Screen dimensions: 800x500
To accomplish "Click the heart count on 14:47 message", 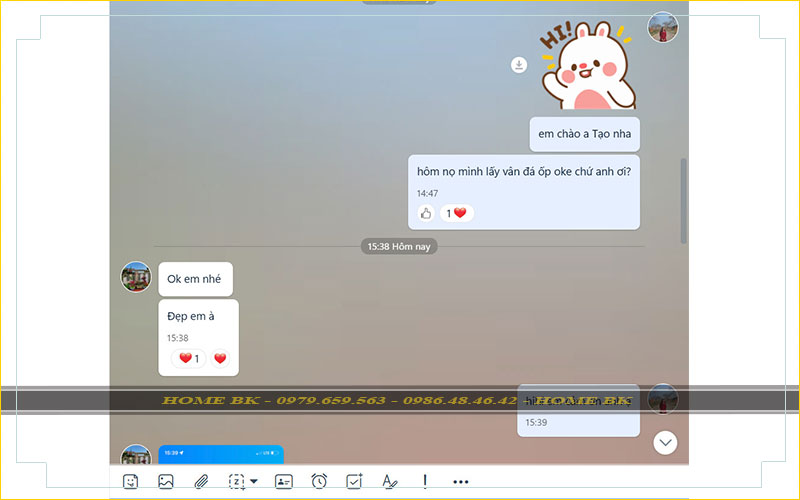I will coord(456,213).
